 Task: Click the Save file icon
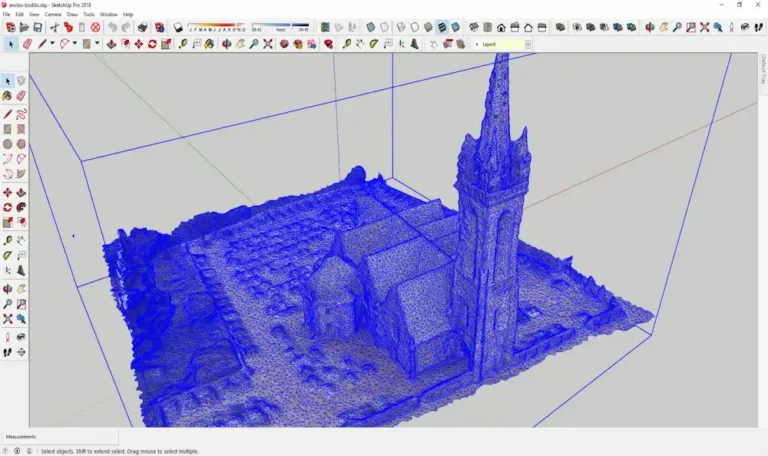pyautogui.click(x=37, y=27)
